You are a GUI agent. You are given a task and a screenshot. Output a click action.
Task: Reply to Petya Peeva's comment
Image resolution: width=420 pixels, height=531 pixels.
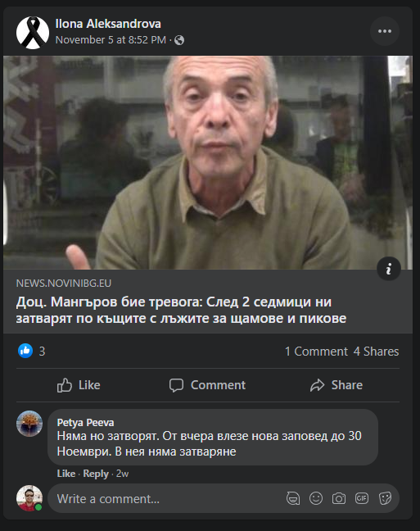tap(96, 474)
